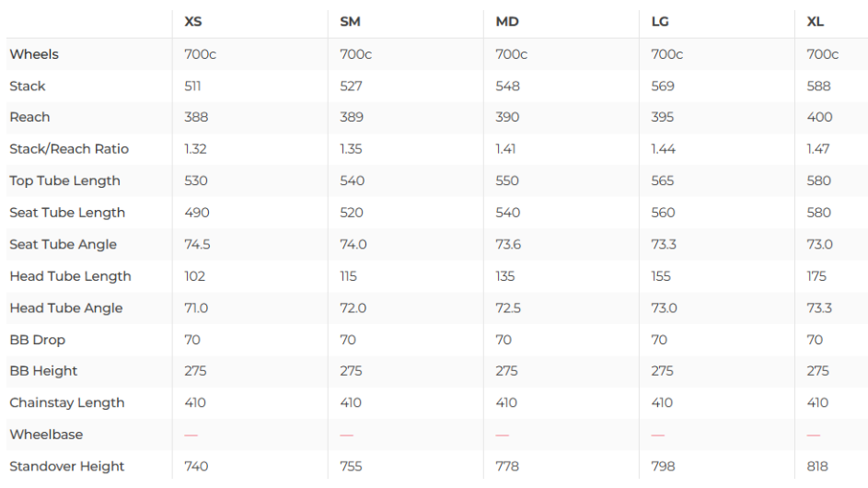The image size is (868, 488).
Task: Click the Stack/Reach Ratio row label
Action: pyautogui.click(x=69, y=149)
